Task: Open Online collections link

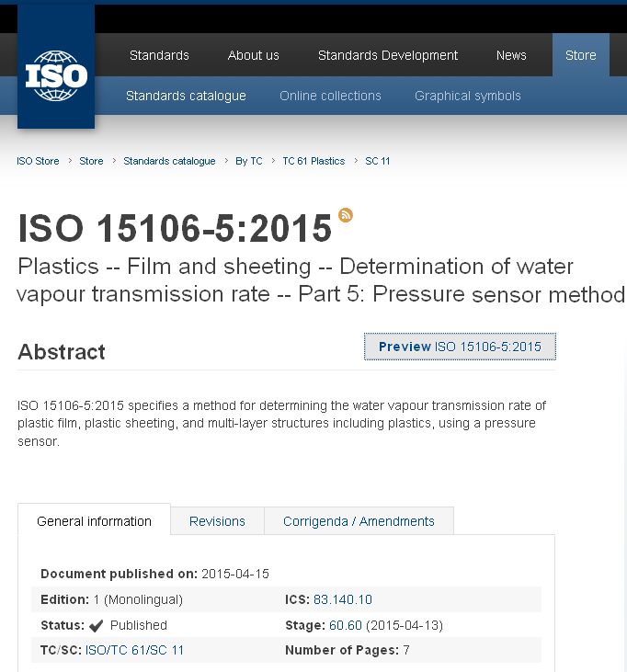Action: point(330,96)
